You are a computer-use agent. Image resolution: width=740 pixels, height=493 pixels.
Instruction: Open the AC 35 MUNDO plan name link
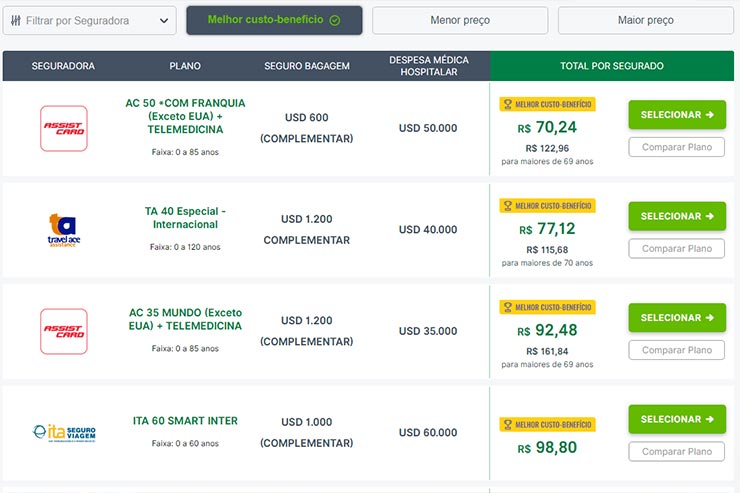(x=185, y=319)
